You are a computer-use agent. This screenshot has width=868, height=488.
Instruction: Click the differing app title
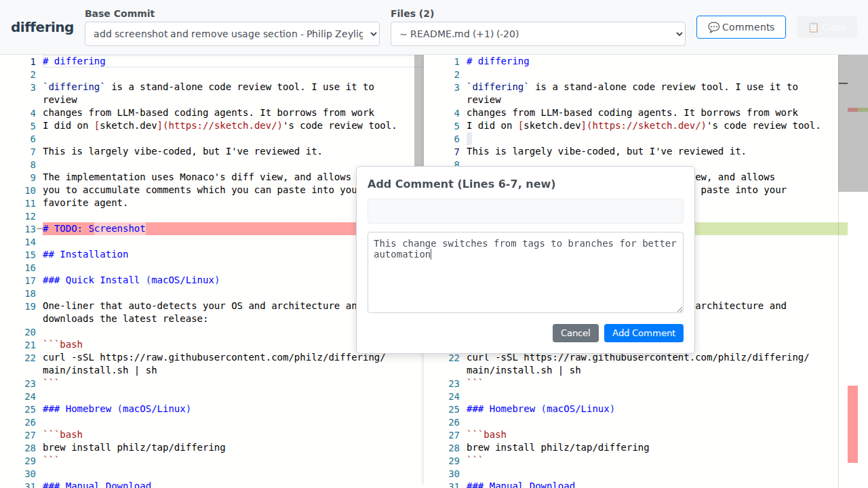pos(42,27)
